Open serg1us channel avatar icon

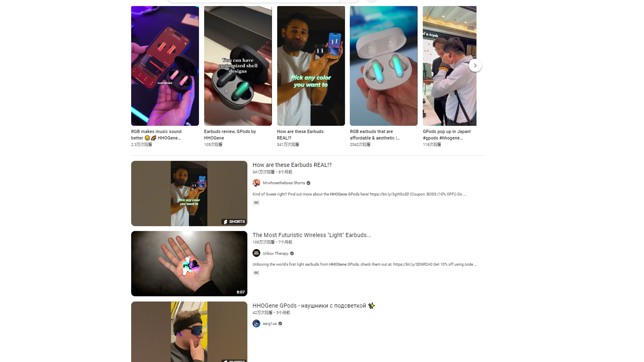click(x=256, y=324)
